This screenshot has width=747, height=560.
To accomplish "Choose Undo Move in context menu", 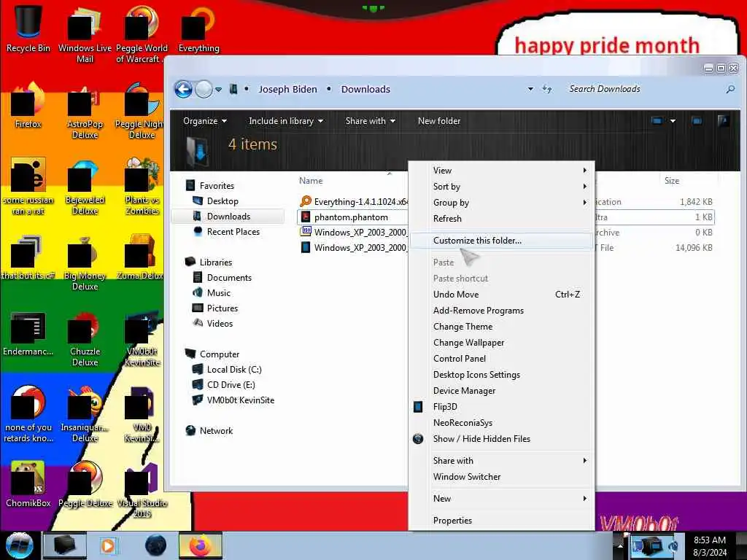I will [x=502, y=295].
